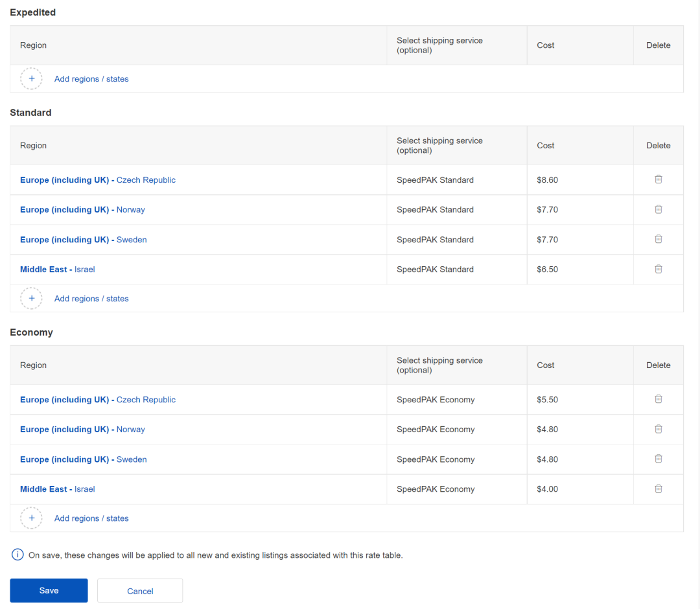Click plus icon in Economy section
The height and width of the screenshot is (609, 700).
(31, 518)
